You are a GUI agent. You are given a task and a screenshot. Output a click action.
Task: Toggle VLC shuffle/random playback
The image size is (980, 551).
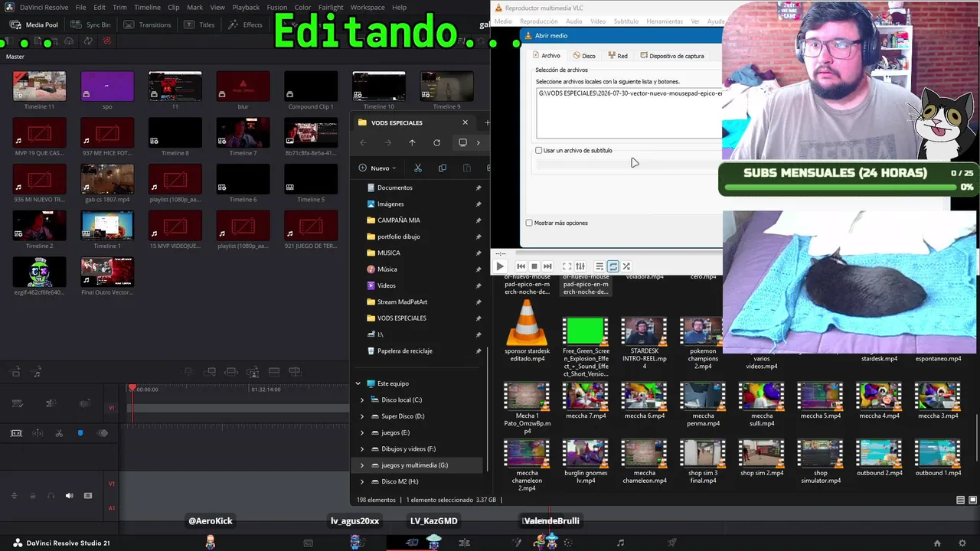(626, 266)
